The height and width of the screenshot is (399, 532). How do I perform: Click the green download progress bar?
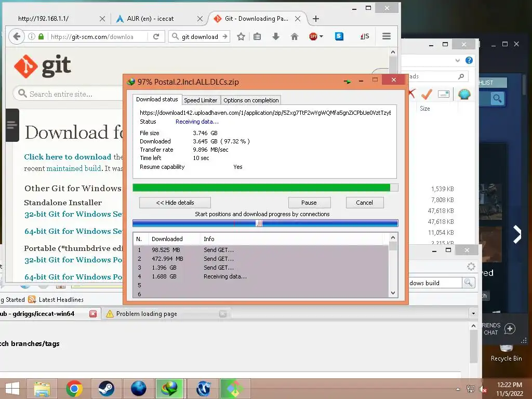[265, 188]
